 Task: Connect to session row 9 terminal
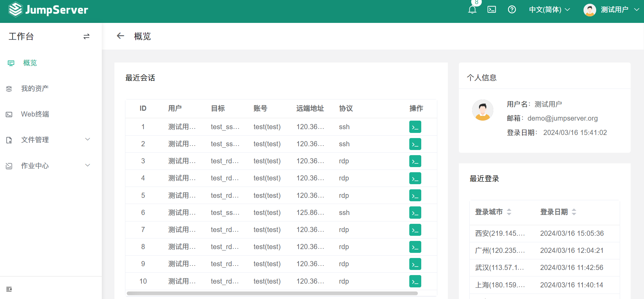pyautogui.click(x=415, y=264)
